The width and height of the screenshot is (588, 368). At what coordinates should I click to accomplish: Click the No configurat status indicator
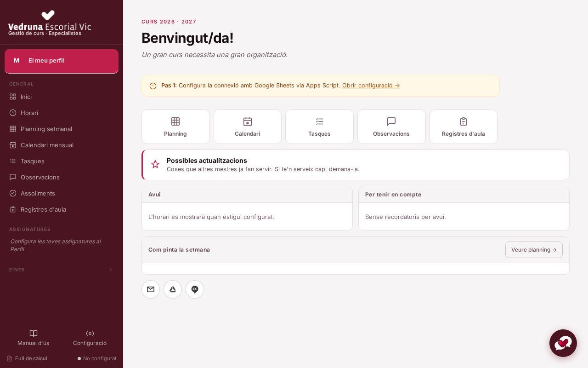[x=97, y=358]
